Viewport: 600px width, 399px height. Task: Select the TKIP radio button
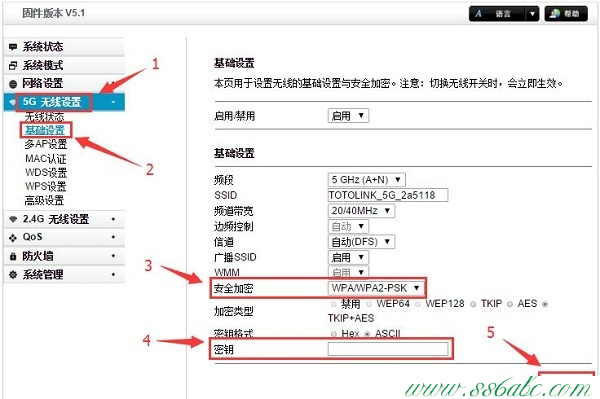pyautogui.click(x=473, y=305)
